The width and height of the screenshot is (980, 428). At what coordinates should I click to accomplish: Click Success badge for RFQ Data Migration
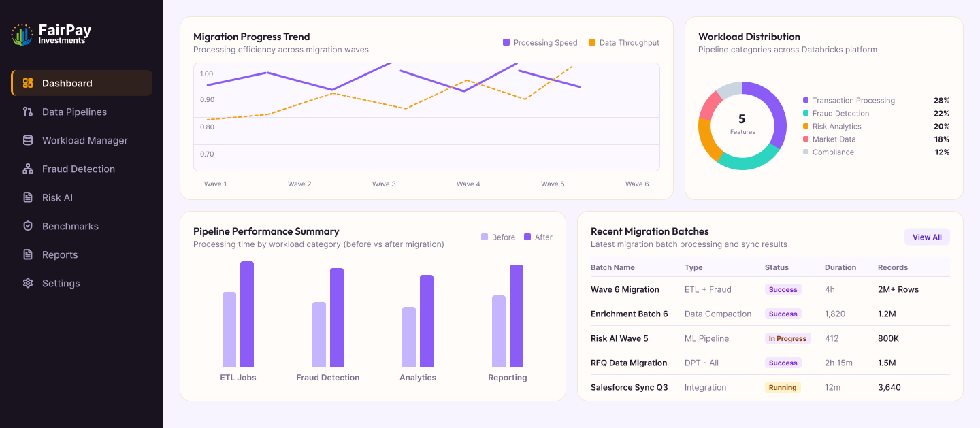(783, 363)
